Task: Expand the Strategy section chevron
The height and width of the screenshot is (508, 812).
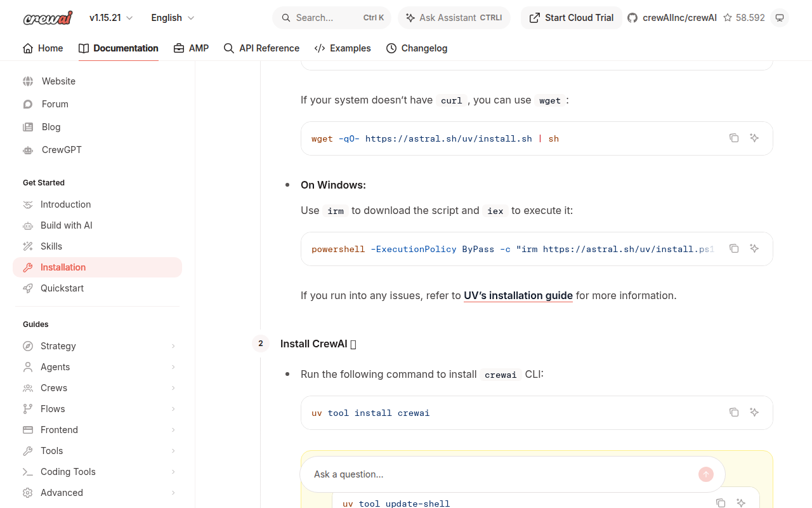Action: pyautogui.click(x=173, y=346)
